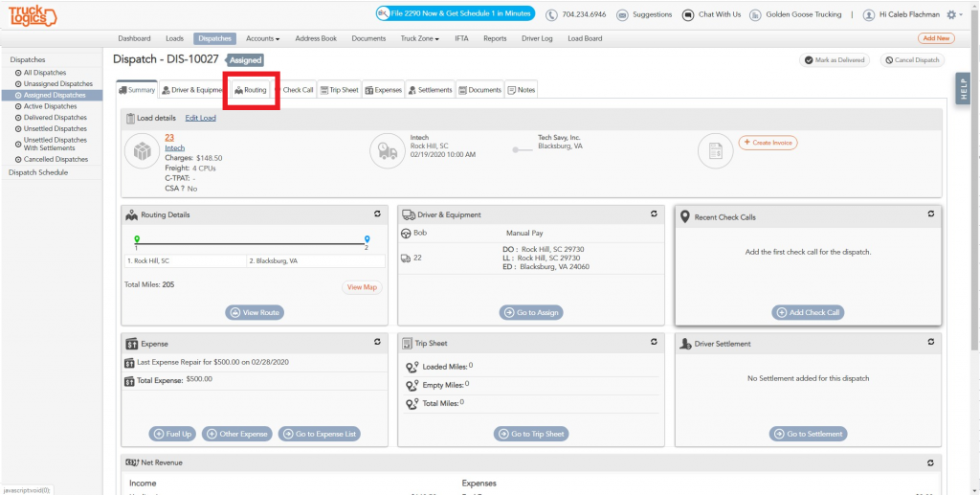
Task: Click the Routing Details map icon
Action: tap(131, 215)
